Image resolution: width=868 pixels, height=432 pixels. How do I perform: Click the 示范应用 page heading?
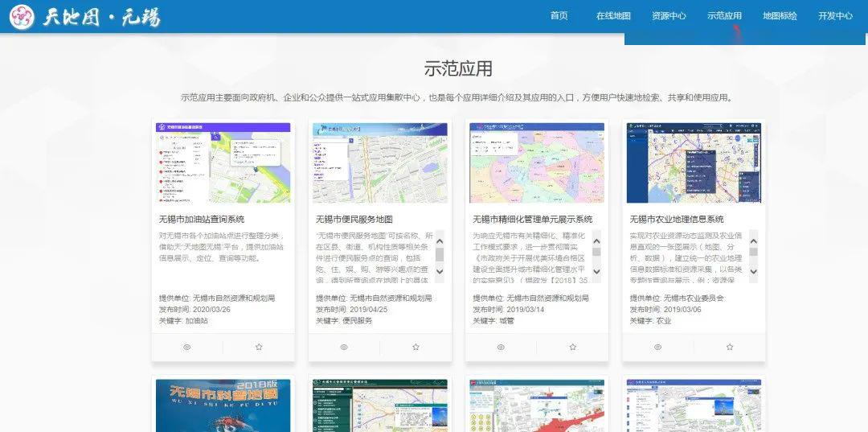point(458,68)
